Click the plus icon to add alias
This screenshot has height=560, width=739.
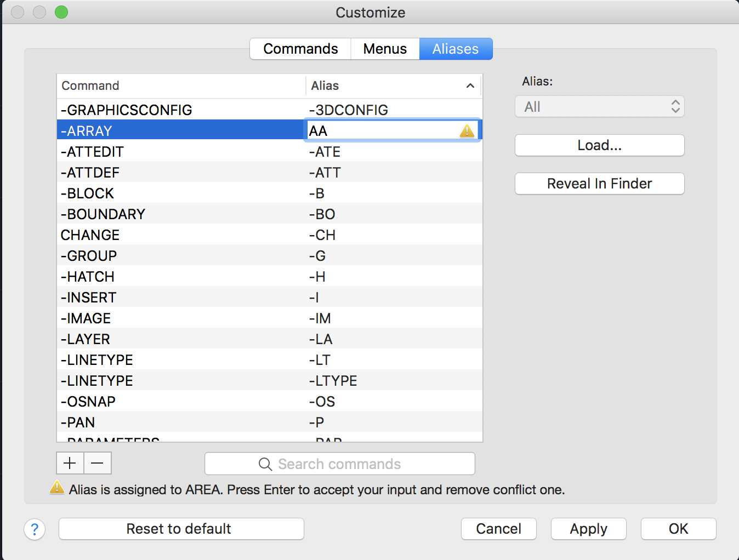tap(70, 463)
